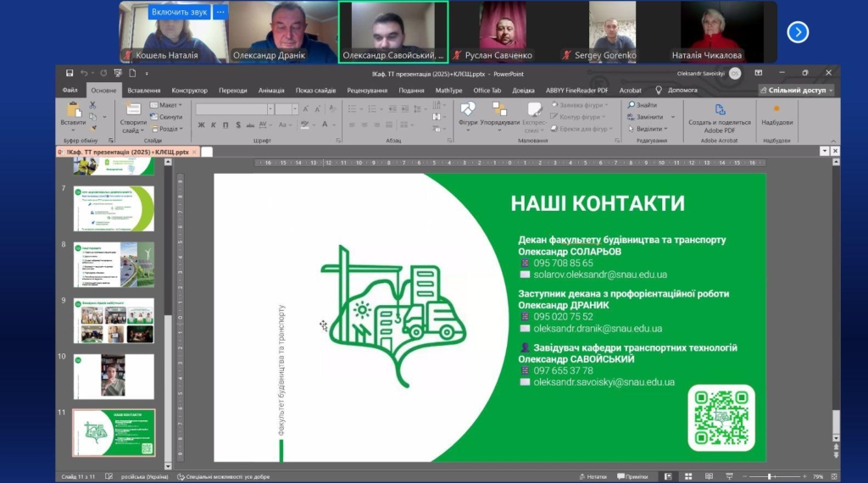The height and width of the screenshot is (483, 868).
Task: Open the Animation (Анімація) ribbon tab
Action: tap(271, 90)
